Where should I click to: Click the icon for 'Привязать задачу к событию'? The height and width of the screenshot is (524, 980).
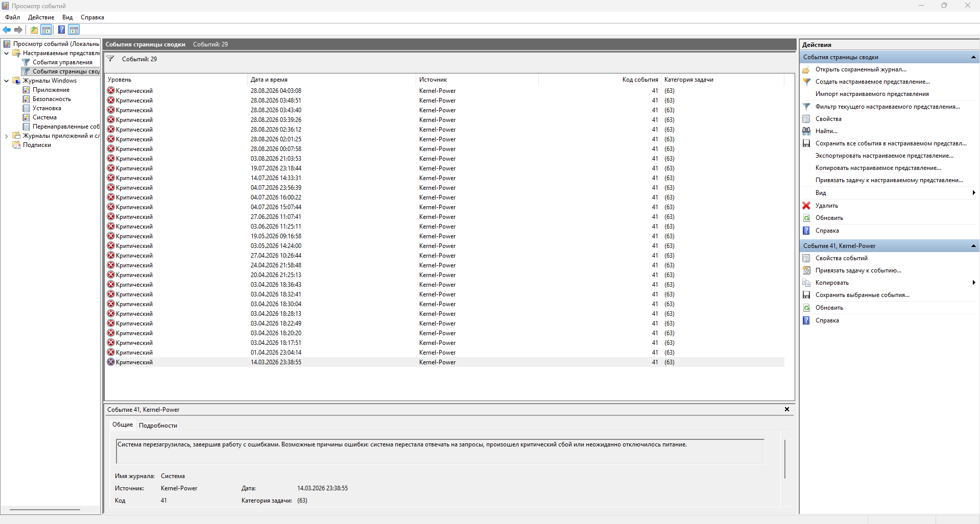[x=806, y=270]
